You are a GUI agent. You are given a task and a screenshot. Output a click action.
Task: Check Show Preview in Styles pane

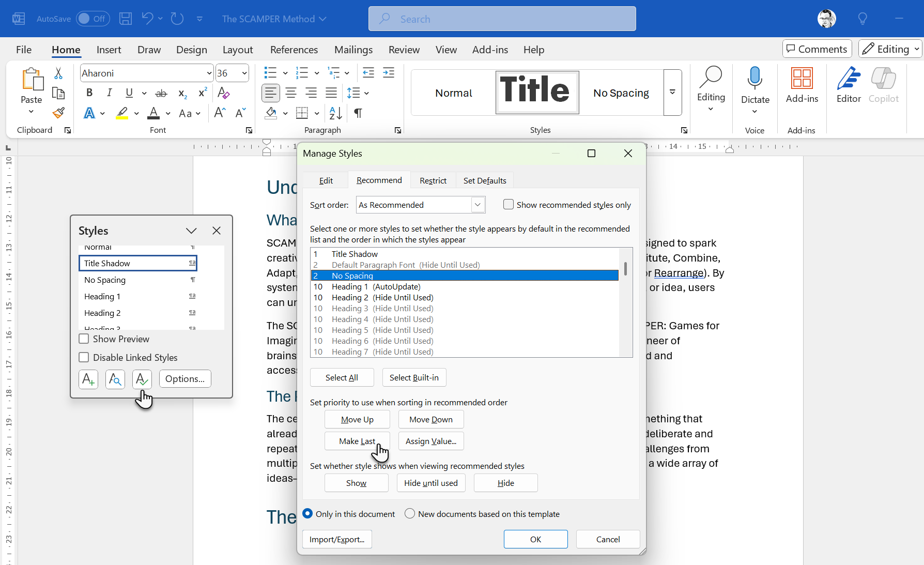pyautogui.click(x=84, y=339)
